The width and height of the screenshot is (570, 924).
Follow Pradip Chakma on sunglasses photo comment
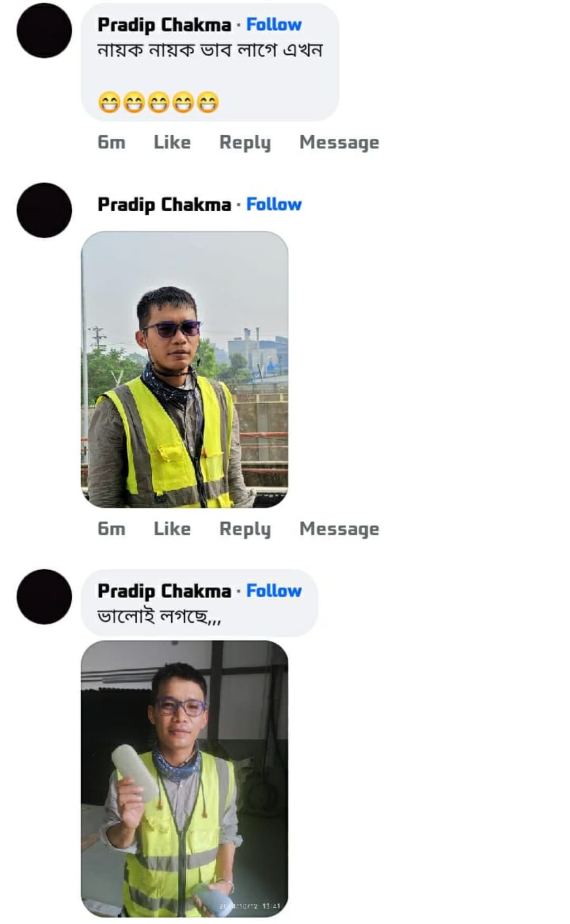coord(274,204)
